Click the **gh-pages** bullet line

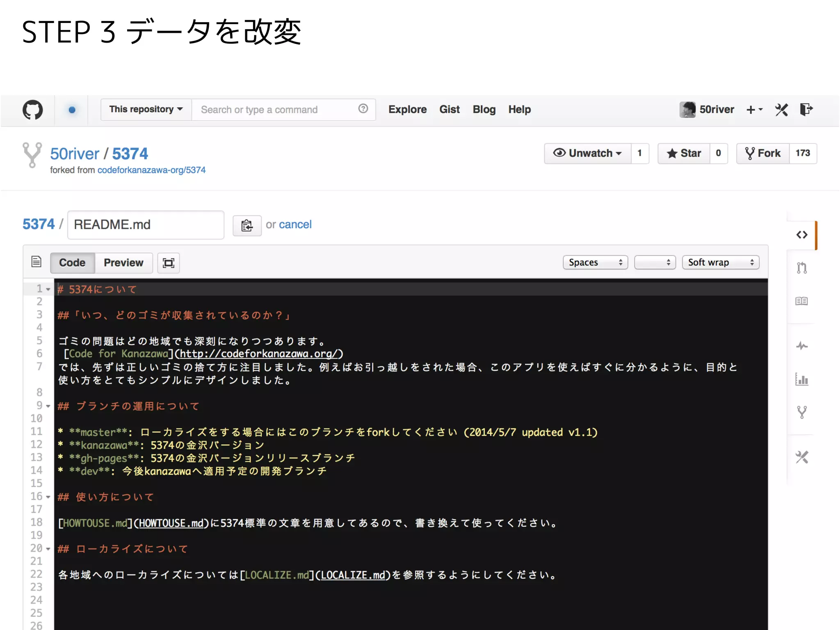[206, 458]
